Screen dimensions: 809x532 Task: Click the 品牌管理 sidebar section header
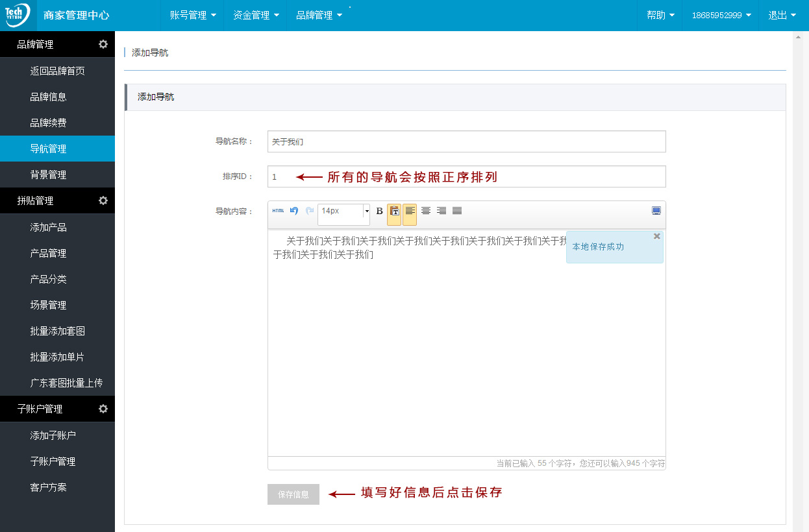click(x=57, y=44)
